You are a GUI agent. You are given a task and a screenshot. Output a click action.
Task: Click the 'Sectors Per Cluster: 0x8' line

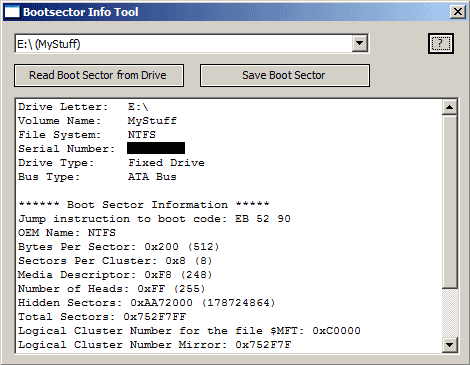pos(115,261)
